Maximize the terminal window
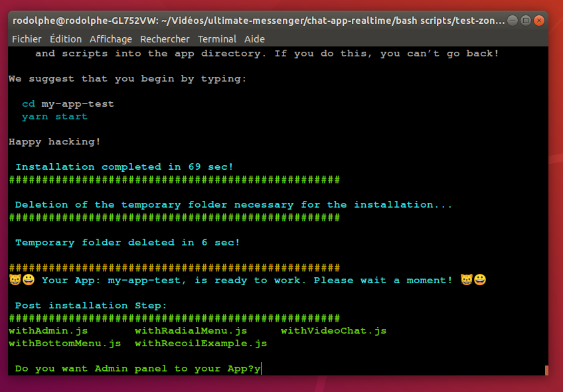Image resolution: width=563 pixels, height=392 pixels. click(x=526, y=21)
